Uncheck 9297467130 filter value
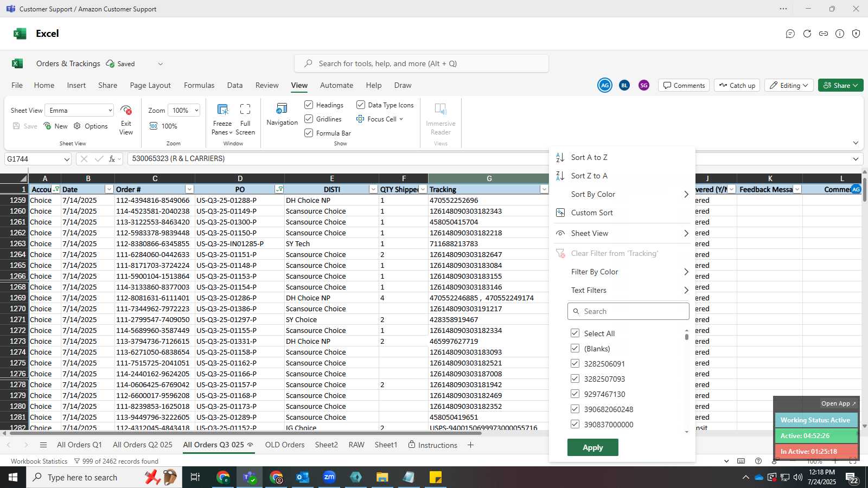Screen dimensions: 868x488 tap(575, 394)
